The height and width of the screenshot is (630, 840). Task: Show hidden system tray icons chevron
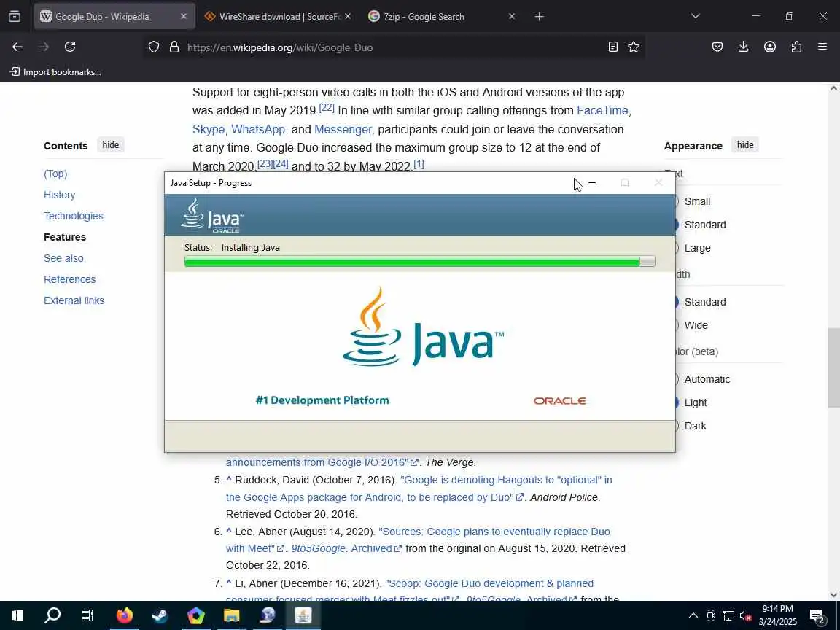coord(693,615)
